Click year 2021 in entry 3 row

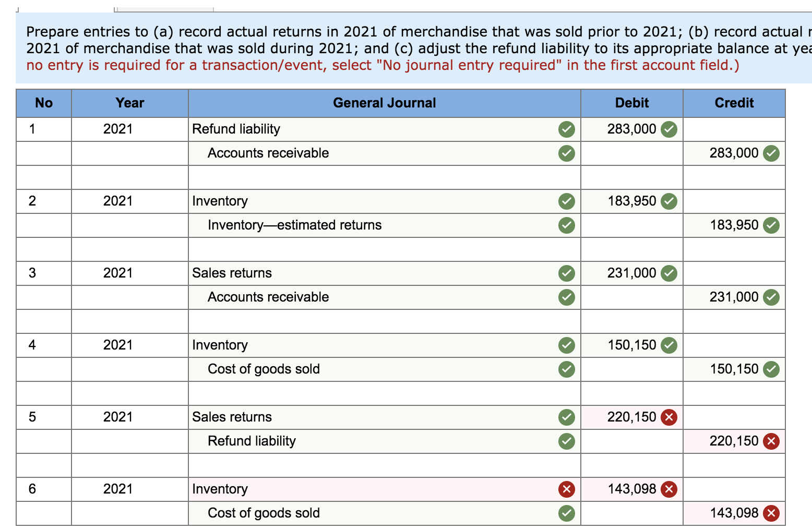[130, 273]
